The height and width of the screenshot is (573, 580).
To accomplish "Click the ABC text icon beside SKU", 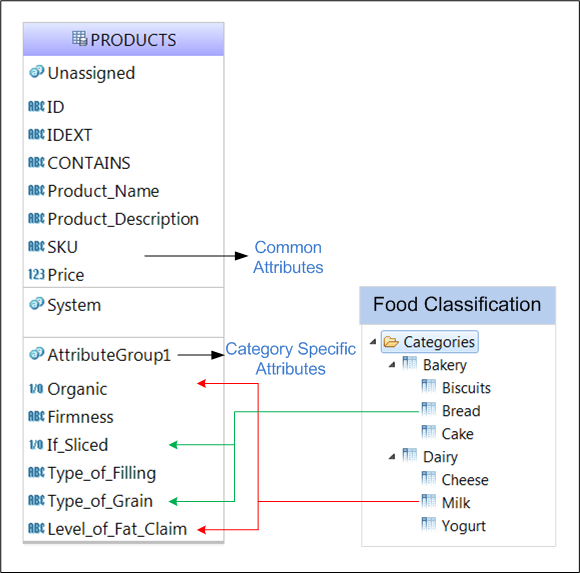I will 36,246.
